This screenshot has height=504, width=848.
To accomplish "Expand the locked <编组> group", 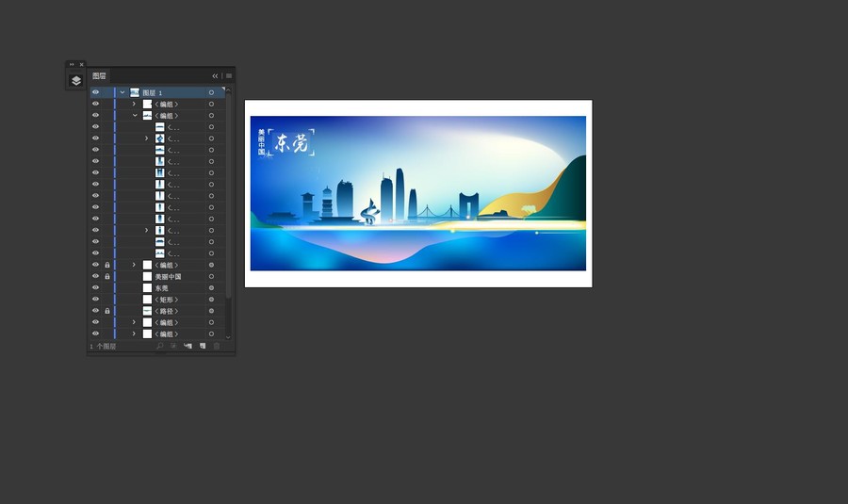I will coord(134,265).
